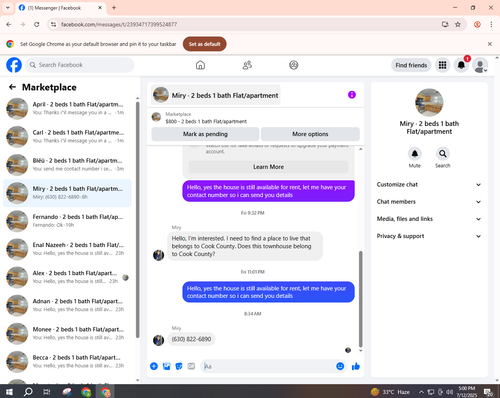The image size is (500, 398).
Task: Open April conversation in list
Action: pyautogui.click(x=67, y=108)
